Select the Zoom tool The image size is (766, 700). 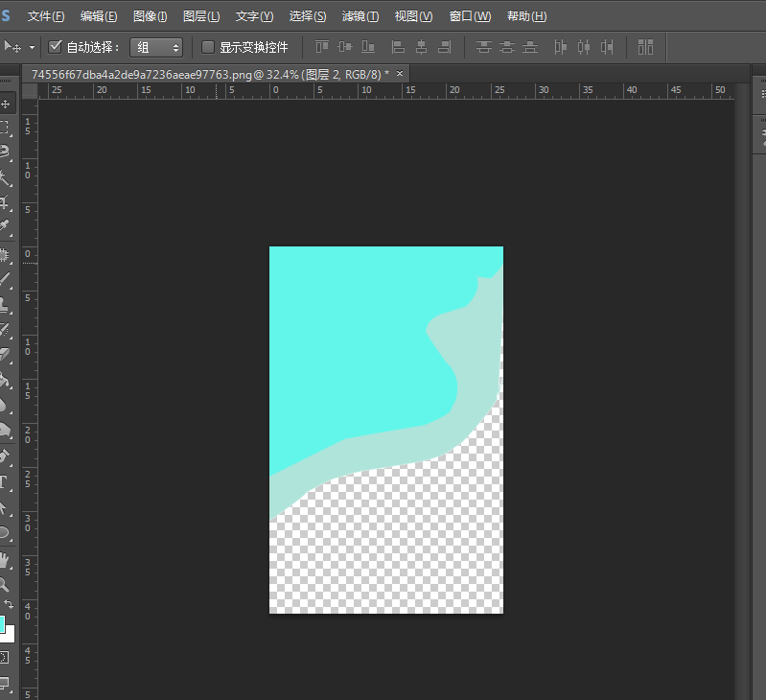5,584
